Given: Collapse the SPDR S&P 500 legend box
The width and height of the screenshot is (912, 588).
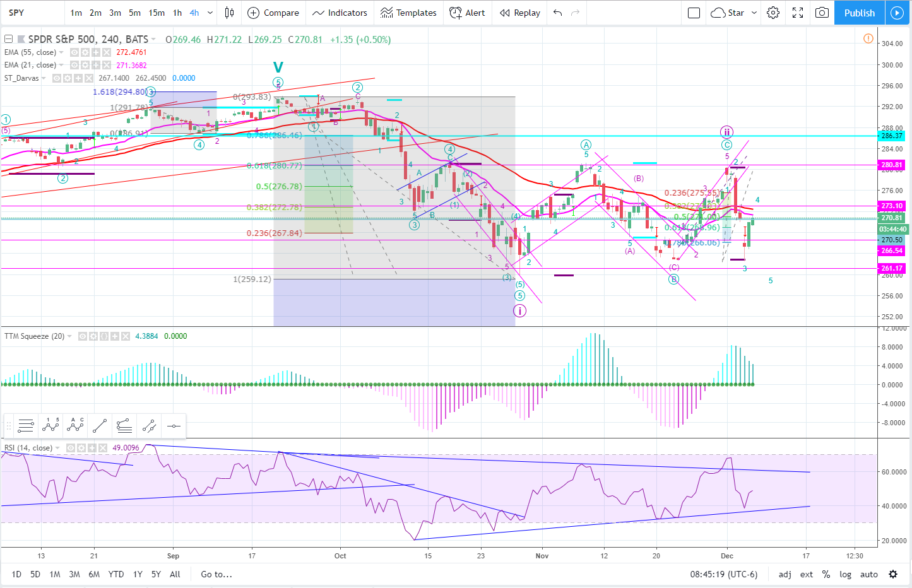Looking at the screenshot, I should pyautogui.click(x=8, y=39).
